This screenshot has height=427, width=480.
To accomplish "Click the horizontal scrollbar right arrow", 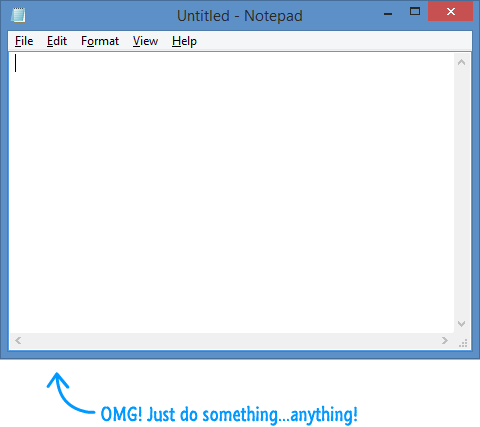I will (x=445, y=340).
